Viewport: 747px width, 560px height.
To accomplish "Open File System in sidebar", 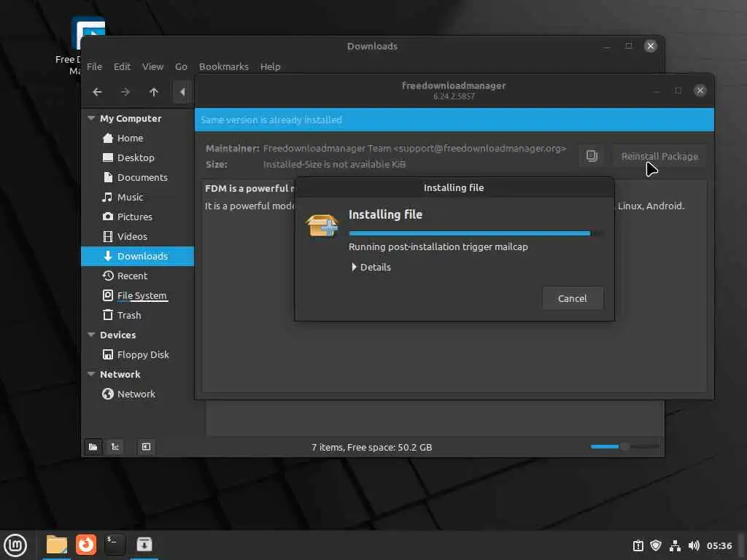I will [x=142, y=296].
